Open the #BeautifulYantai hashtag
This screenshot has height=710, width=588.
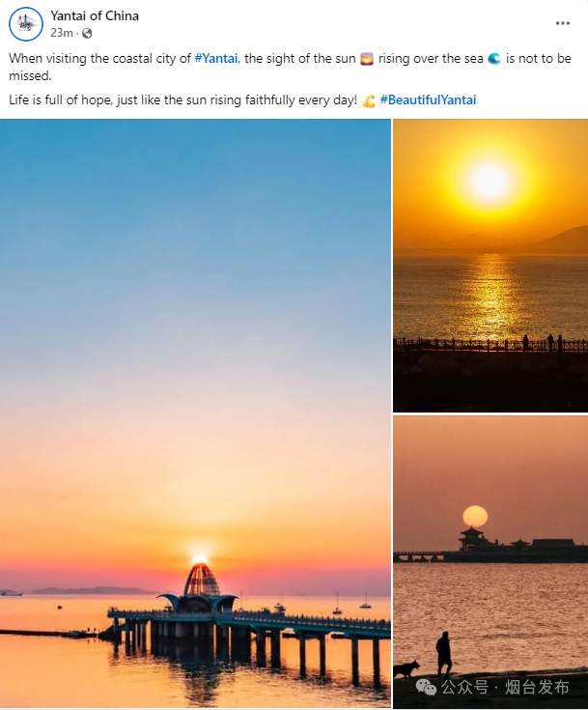429,100
